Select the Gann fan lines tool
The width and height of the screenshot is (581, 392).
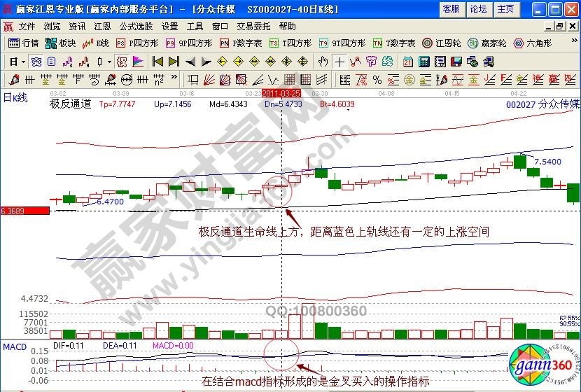pos(209,80)
